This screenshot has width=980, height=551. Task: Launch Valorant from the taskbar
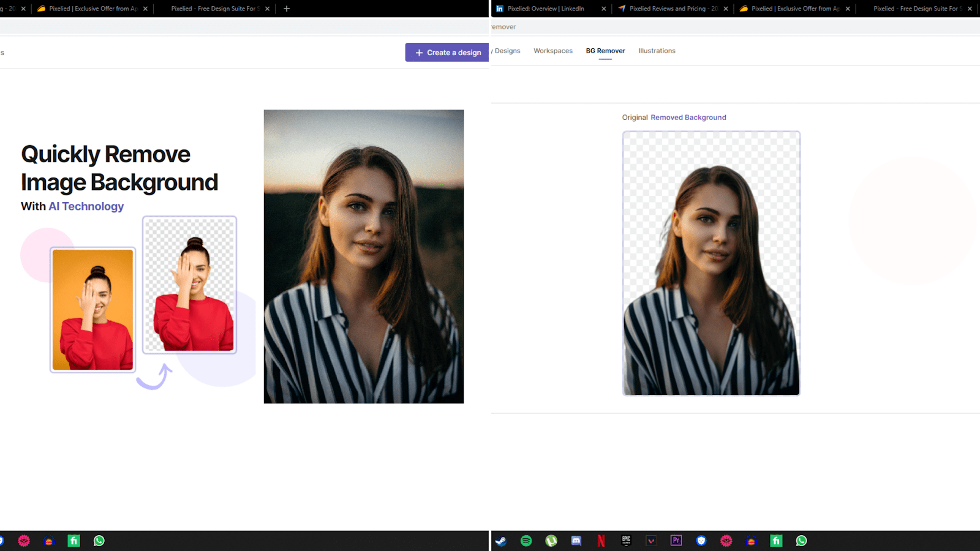[650, 541]
